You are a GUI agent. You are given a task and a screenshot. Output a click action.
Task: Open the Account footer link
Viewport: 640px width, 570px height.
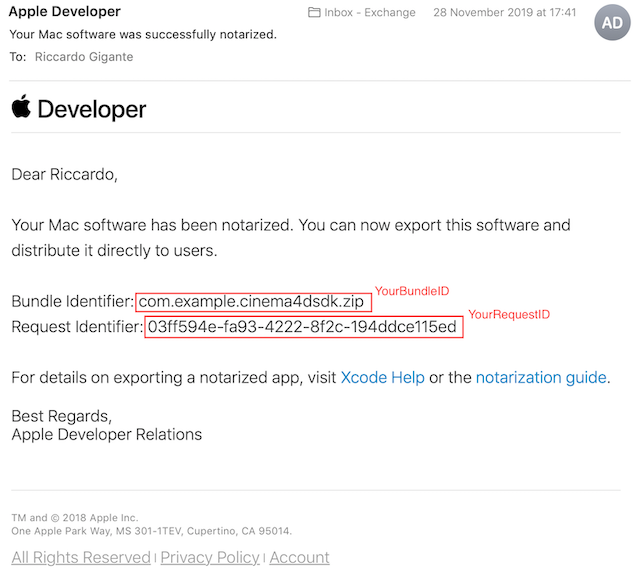point(299,557)
